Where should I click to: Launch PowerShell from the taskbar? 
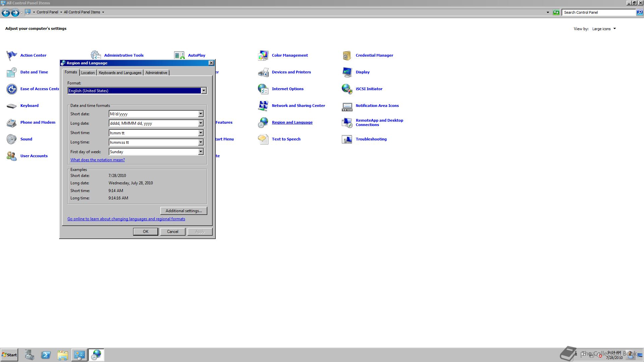pos(46,355)
